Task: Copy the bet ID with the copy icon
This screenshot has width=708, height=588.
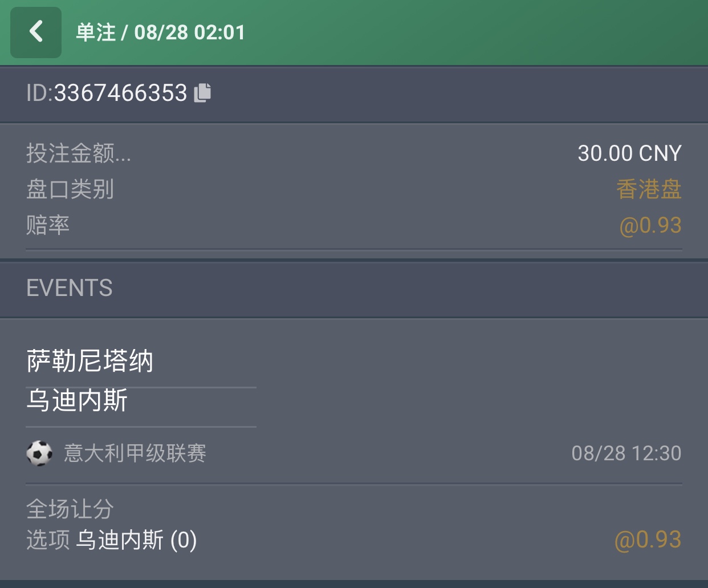Action: [202, 92]
